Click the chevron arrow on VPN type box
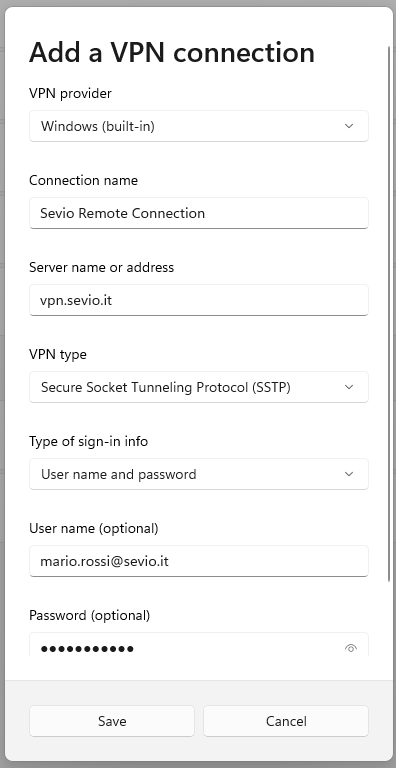 coord(349,387)
